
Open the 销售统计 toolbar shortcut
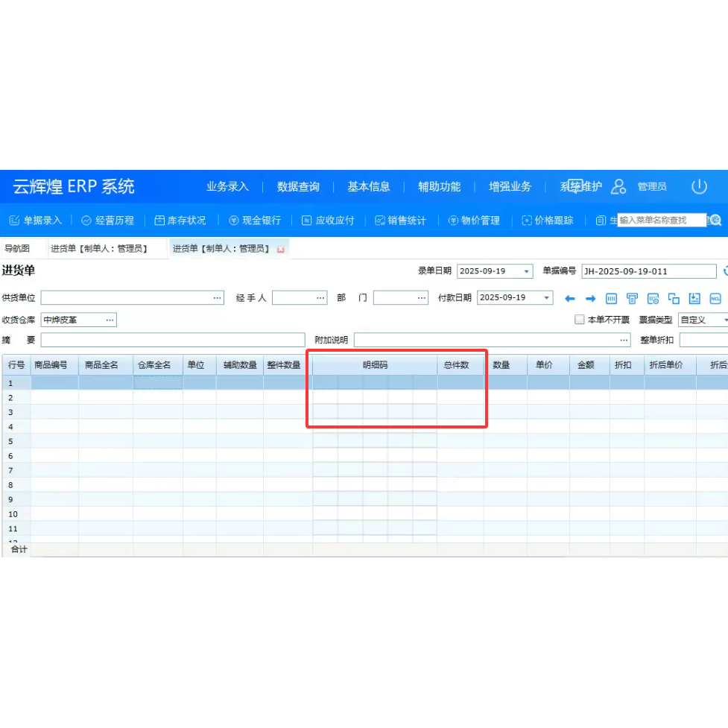pyautogui.click(x=401, y=220)
